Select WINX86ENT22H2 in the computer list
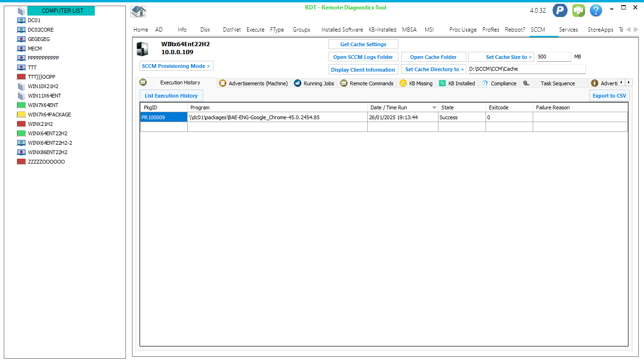Viewport: 644px width, 362px height. click(x=48, y=152)
